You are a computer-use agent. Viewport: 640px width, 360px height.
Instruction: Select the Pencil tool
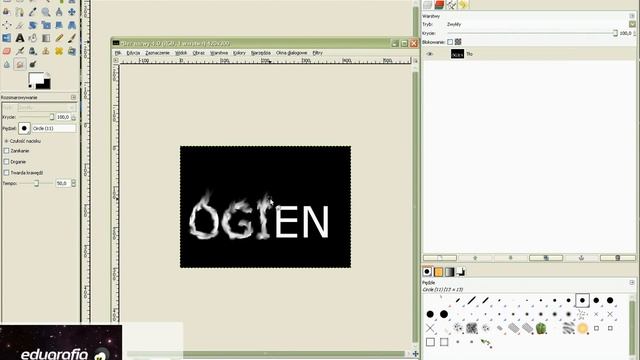click(59, 38)
